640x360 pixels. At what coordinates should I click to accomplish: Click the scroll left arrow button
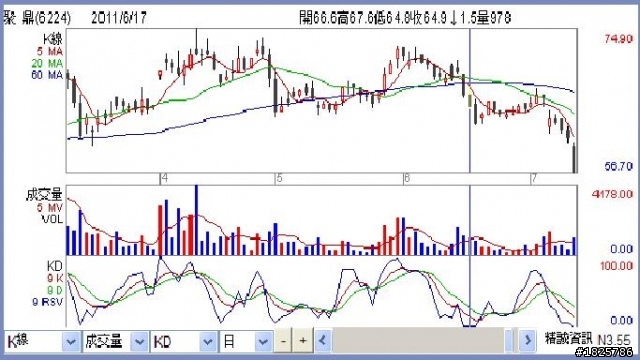(323, 340)
